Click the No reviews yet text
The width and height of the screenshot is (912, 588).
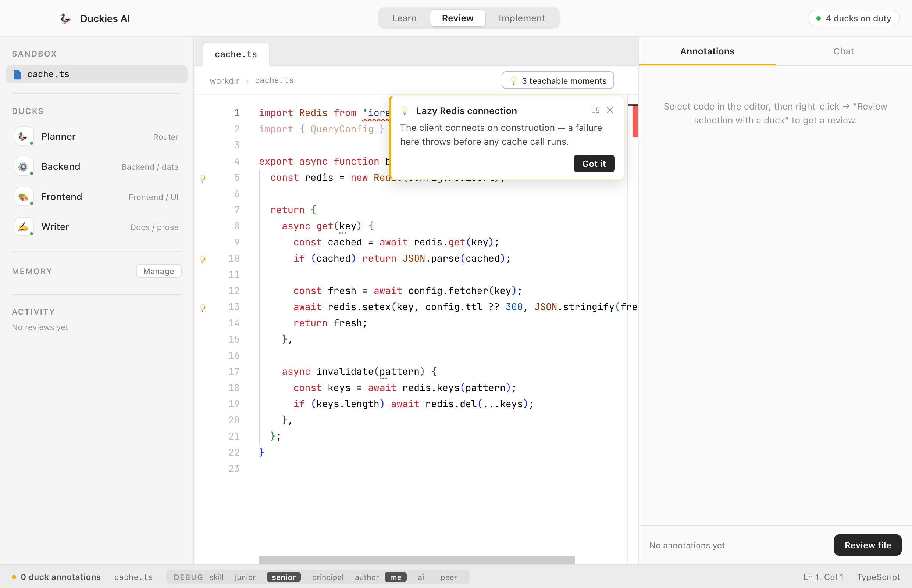click(40, 327)
